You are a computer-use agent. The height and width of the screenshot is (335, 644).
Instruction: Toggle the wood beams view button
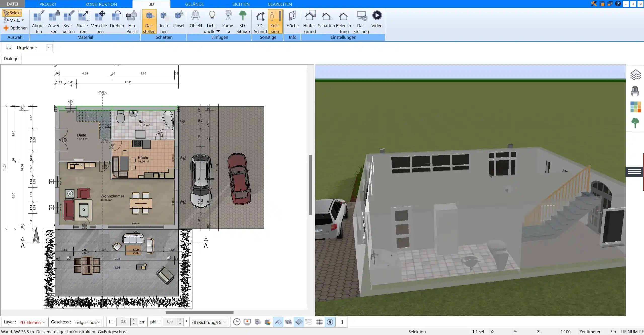coord(288,322)
